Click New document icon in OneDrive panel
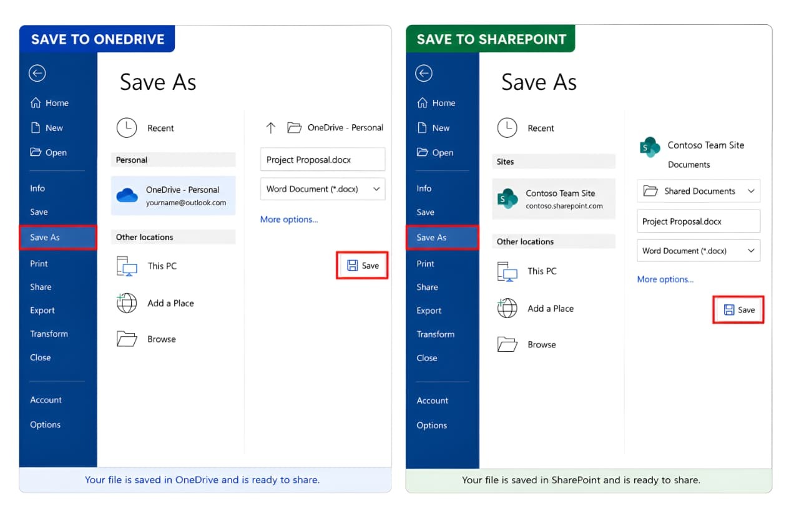Image resolution: width=799 pixels, height=532 pixels. tap(36, 128)
